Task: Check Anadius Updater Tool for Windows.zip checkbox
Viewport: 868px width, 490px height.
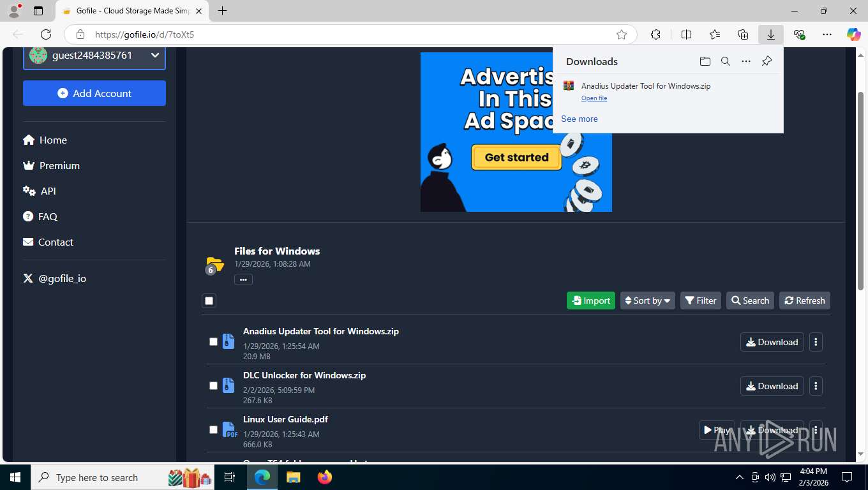Action: coord(214,341)
